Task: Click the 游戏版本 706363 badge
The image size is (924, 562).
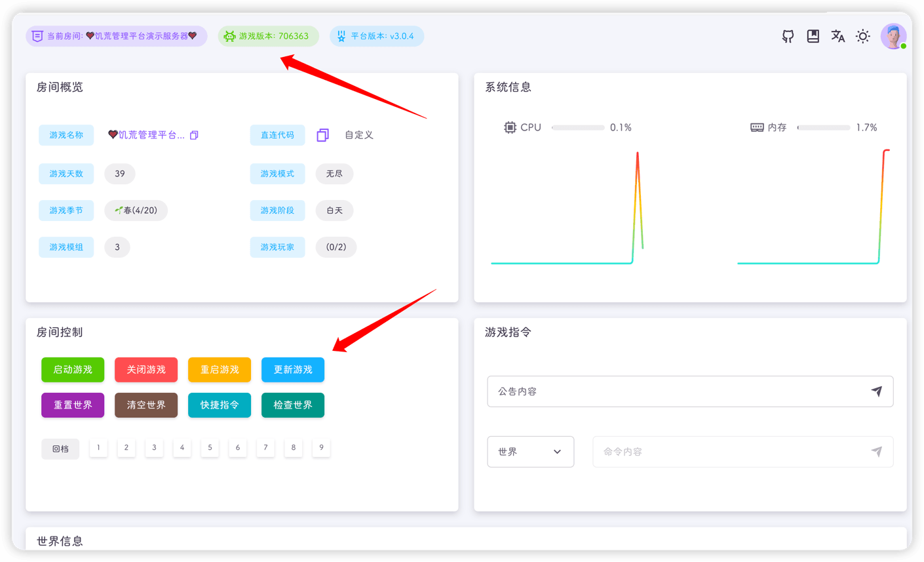Action: point(268,36)
